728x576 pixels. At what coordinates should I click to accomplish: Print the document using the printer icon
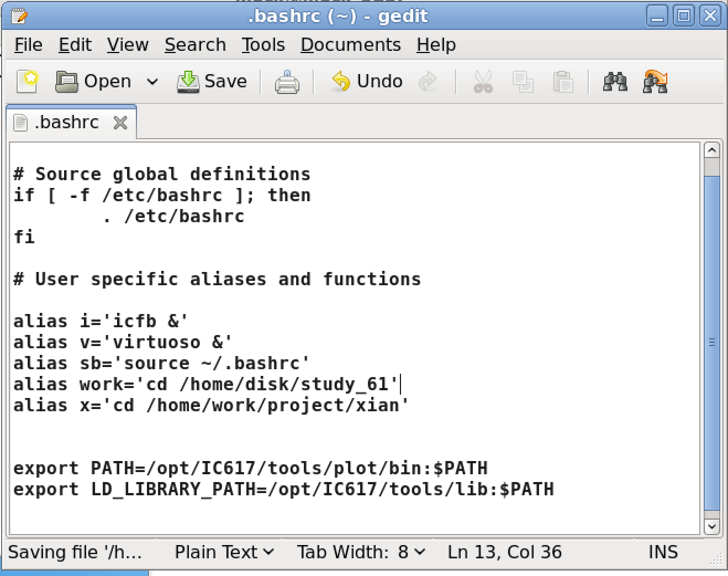[x=287, y=82]
